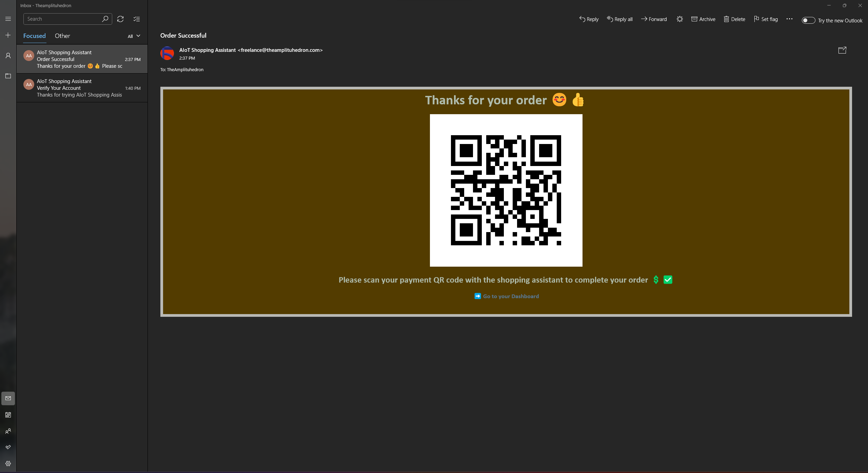The width and height of the screenshot is (868, 473).
Task: Click the Reply all button
Action: [620, 19]
